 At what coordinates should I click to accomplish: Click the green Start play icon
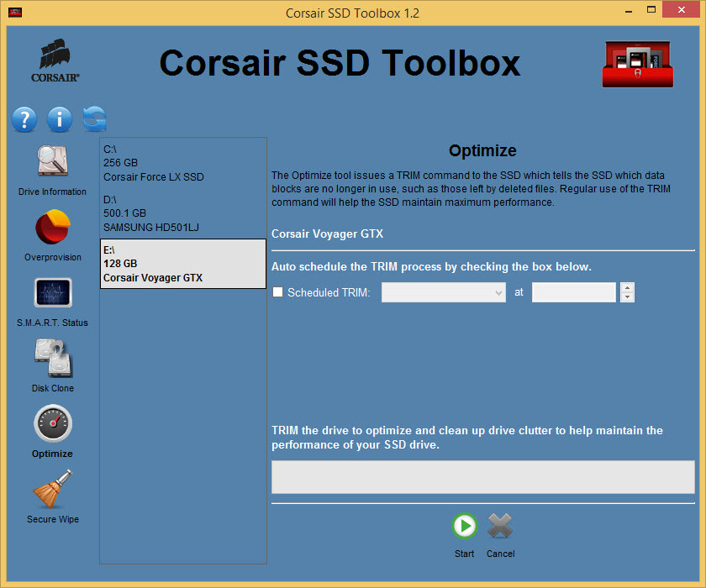pyautogui.click(x=464, y=526)
